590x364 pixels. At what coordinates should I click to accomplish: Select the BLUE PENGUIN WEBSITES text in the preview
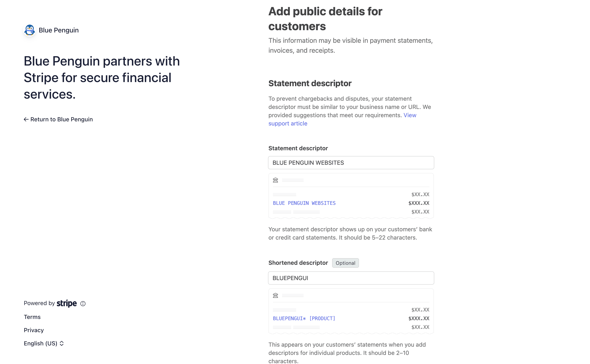tap(304, 203)
